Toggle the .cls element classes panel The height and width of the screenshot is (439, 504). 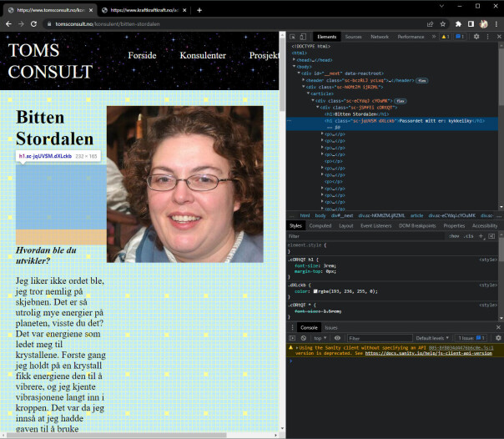[469, 236]
